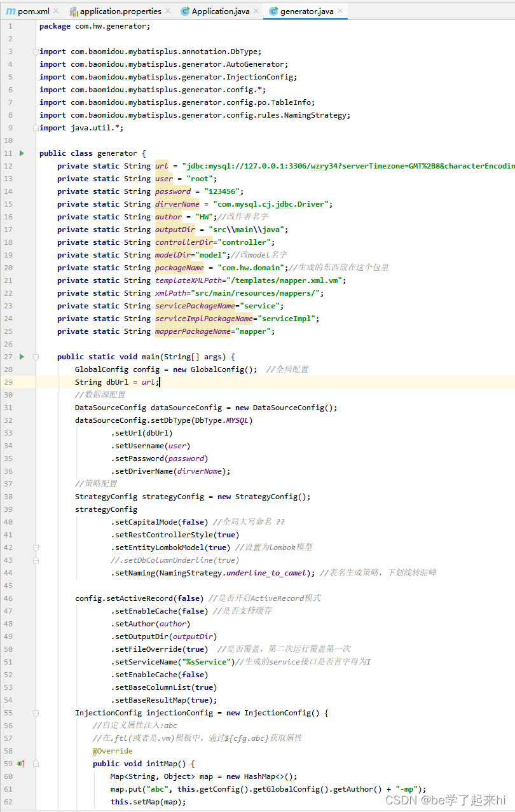Click '.setBaseResultMap(true);' on line 54
Screen dimensions: 515x812
point(164,700)
